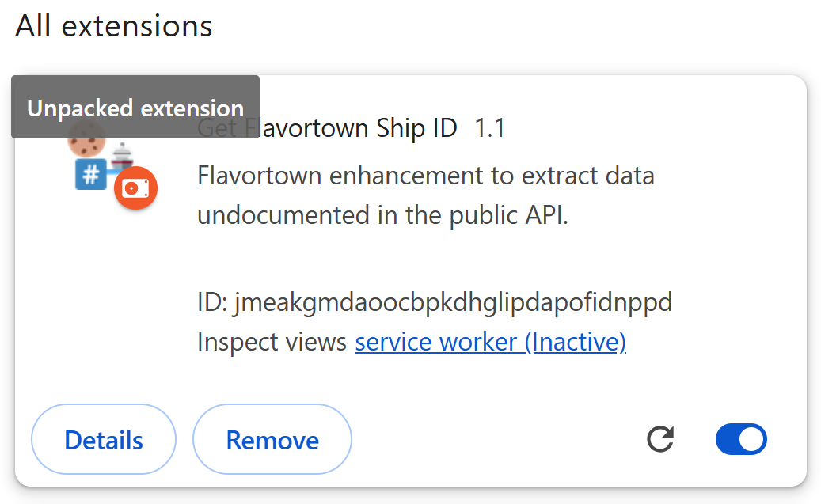Viewport: 821px width, 504px height.
Task: Remove the Get Flavortown Ship ID extension
Action: (x=272, y=440)
